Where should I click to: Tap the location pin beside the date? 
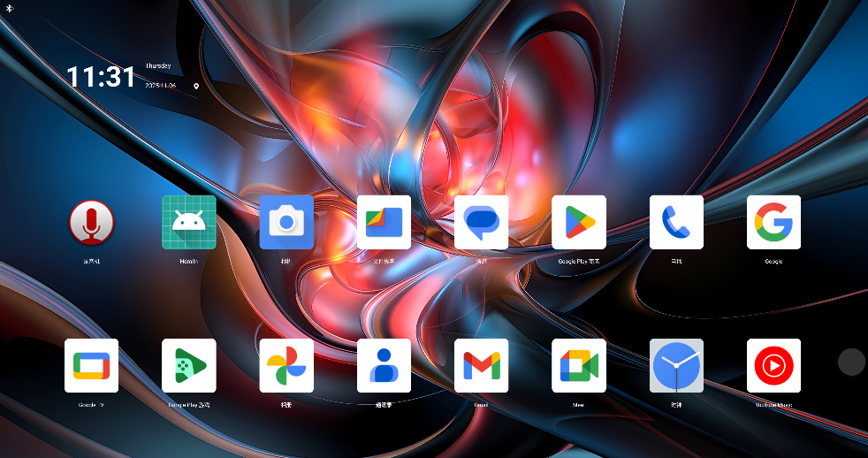[x=196, y=87]
